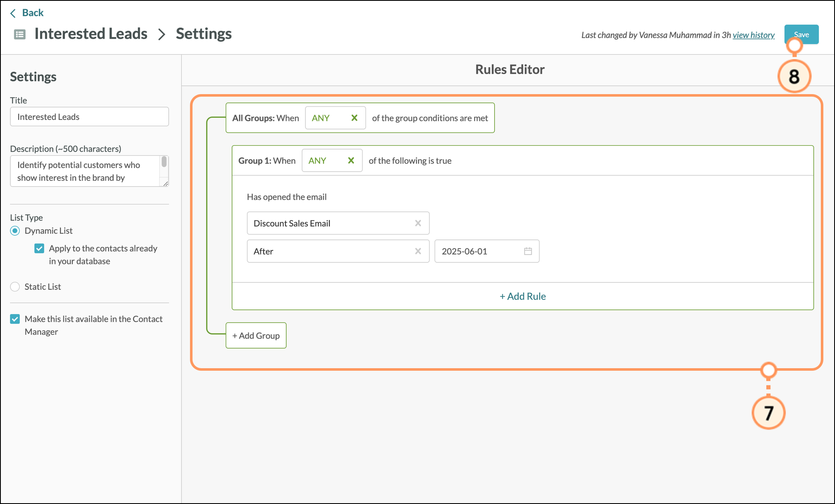Open the view history link
This screenshot has height=504, width=835.
[x=753, y=35]
